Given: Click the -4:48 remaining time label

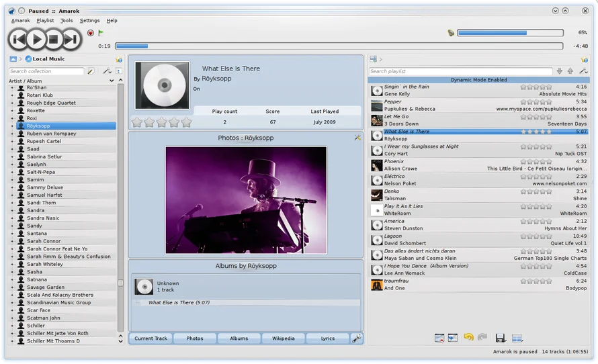Looking at the screenshot, I should [581, 46].
